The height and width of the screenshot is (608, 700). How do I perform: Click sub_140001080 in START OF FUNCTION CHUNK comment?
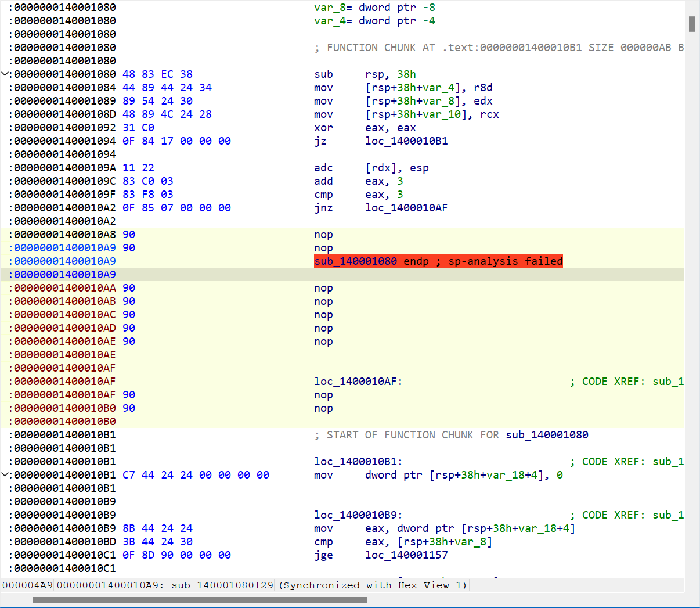pos(547,435)
